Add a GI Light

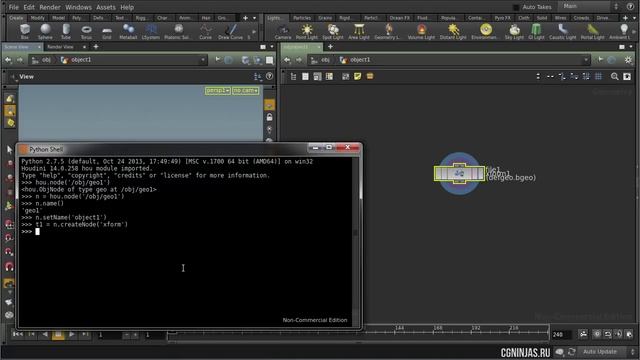[x=536, y=31]
